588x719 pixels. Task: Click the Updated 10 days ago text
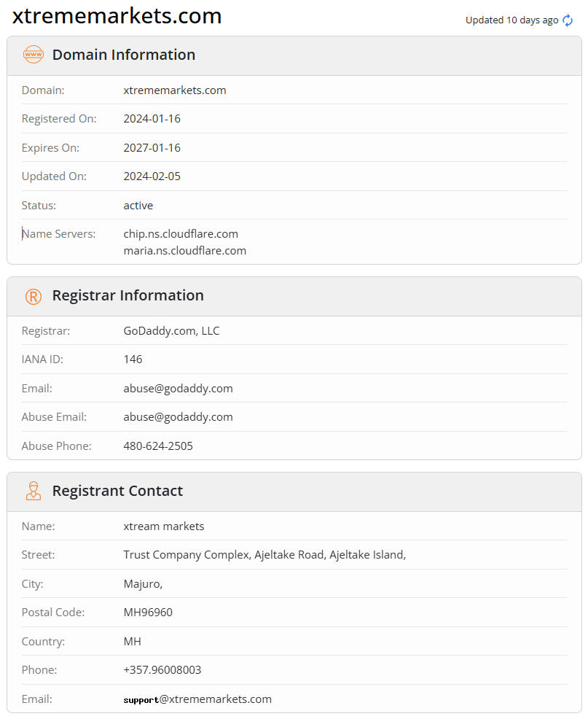[511, 20]
